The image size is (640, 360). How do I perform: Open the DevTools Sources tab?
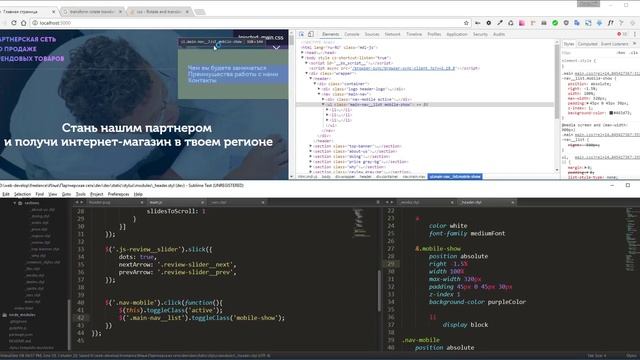tap(371, 34)
